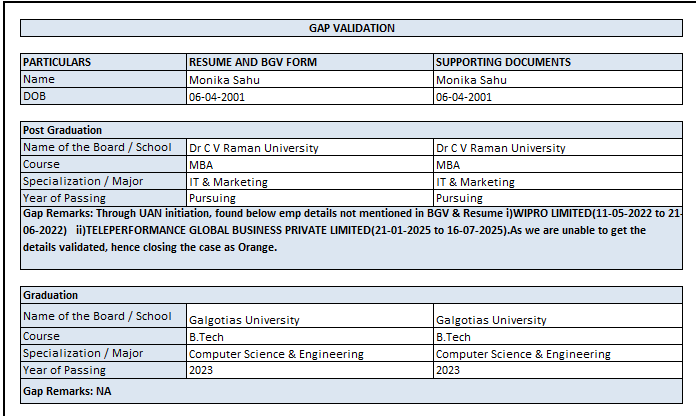Click 2023 in the Supporting Documents column

(x=449, y=370)
